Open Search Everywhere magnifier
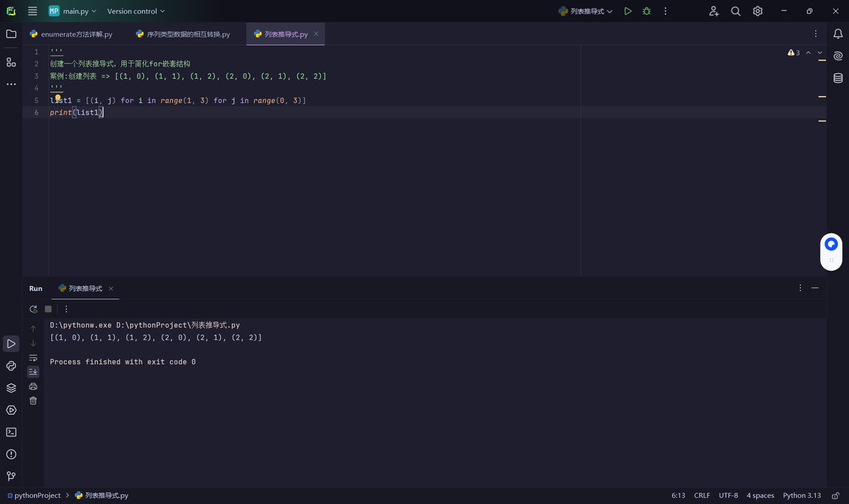 coord(736,11)
